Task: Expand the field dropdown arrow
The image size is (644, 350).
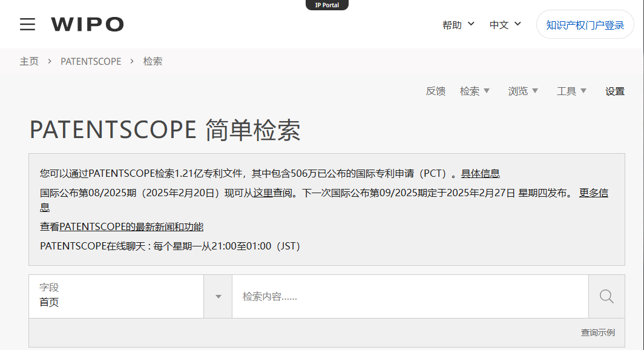Action: coord(218,296)
